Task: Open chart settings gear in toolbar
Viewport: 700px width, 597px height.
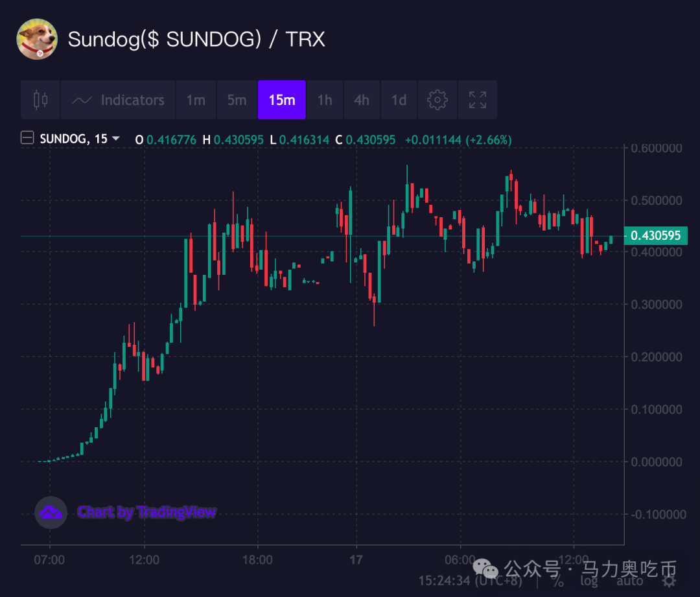Action: (437, 100)
